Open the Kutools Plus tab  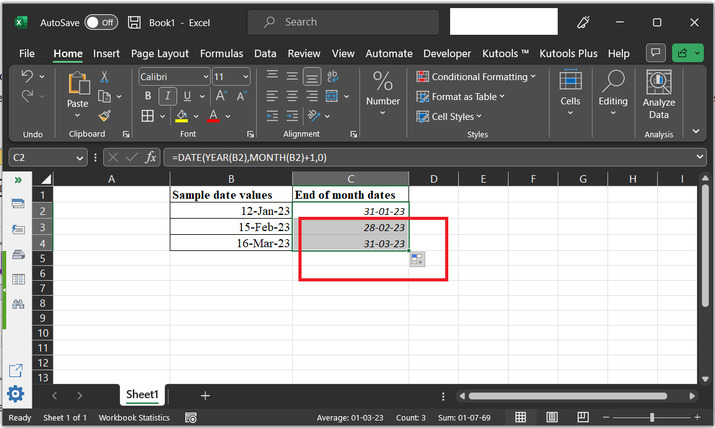(x=568, y=53)
